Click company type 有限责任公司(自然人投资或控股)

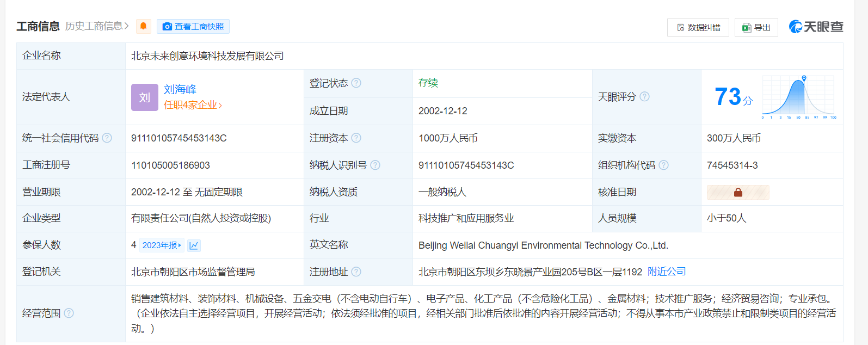(201, 218)
